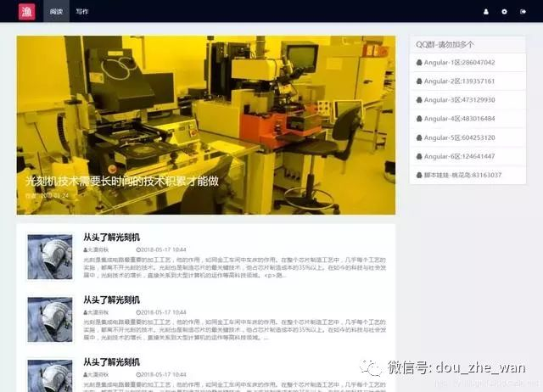The height and width of the screenshot is (392, 543).
Task: Open the user profile icon
Action: [486, 11]
